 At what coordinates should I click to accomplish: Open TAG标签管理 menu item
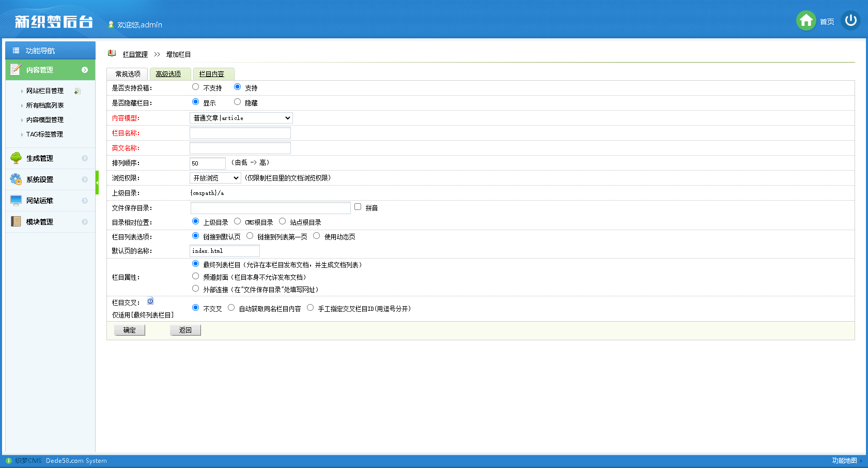point(44,134)
